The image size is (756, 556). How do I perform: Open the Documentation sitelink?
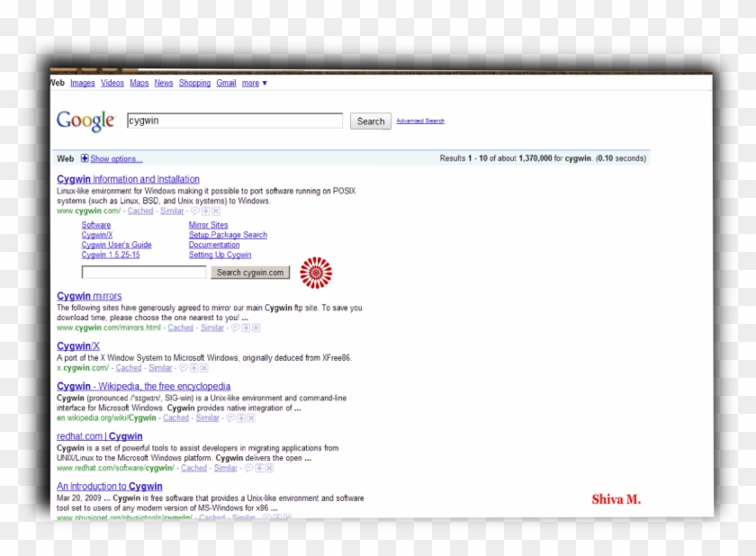[x=214, y=245]
